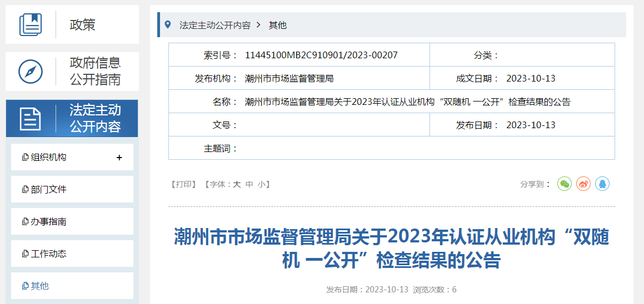The width and height of the screenshot is (644, 304).
Task: Open the 组织机构 sidebar item
Action: [48, 158]
